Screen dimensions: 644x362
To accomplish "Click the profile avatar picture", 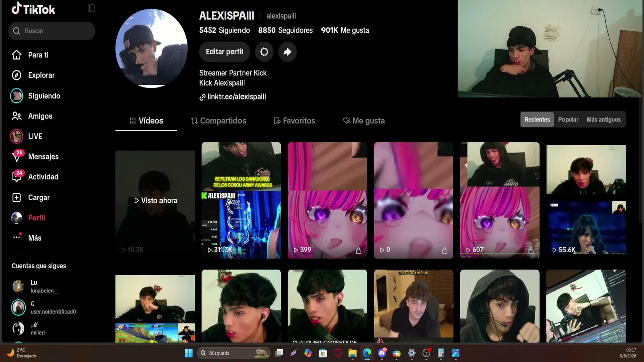I will [151, 48].
